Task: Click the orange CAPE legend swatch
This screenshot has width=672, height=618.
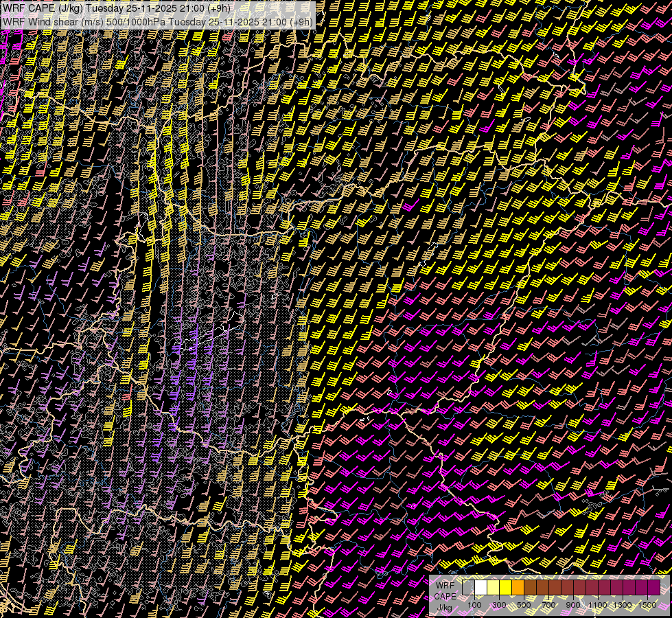Action: pos(518,588)
